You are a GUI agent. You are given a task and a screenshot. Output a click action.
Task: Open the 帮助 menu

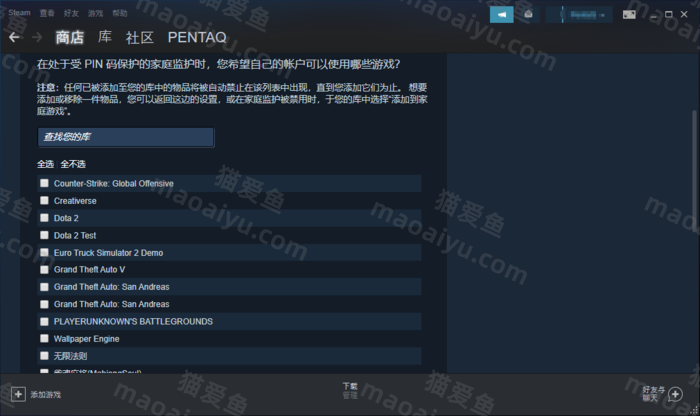120,13
